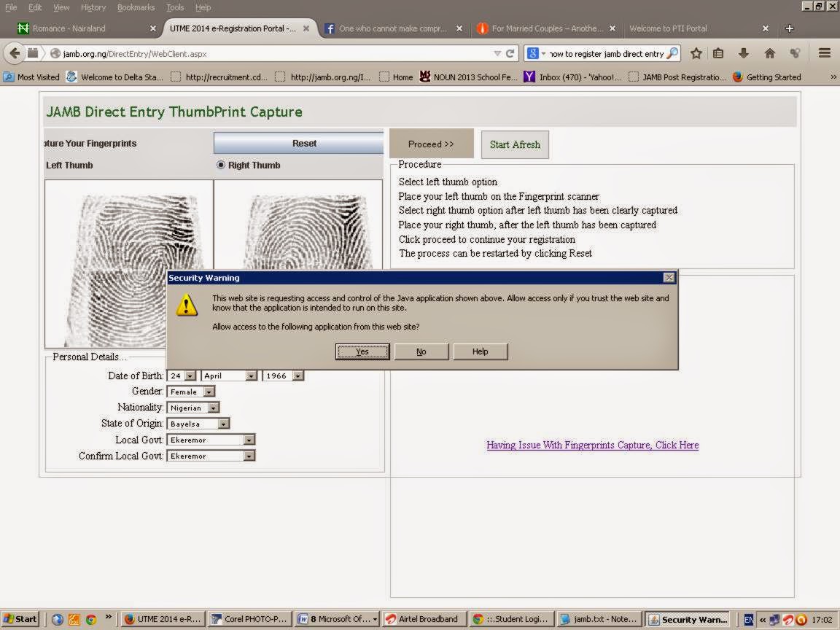This screenshot has height=630, width=840.
Task: Click Yes in Security Warning dialog
Action: click(362, 351)
